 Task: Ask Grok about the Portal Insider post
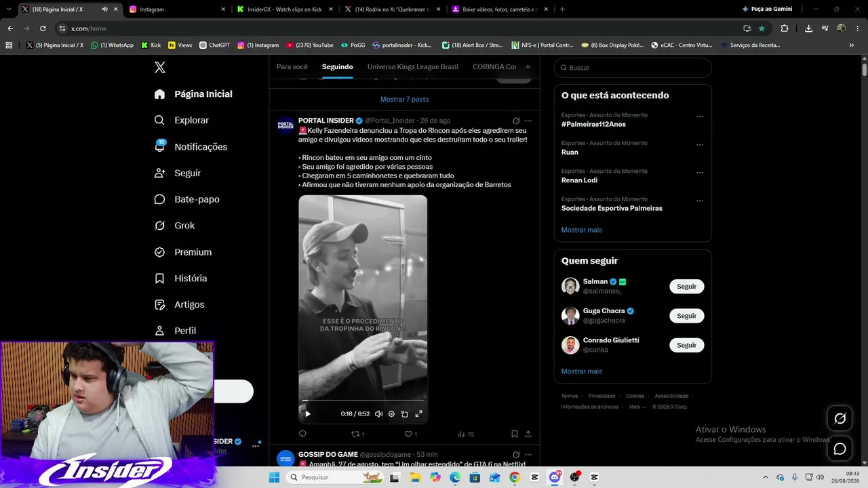pyautogui.click(x=516, y=121)
